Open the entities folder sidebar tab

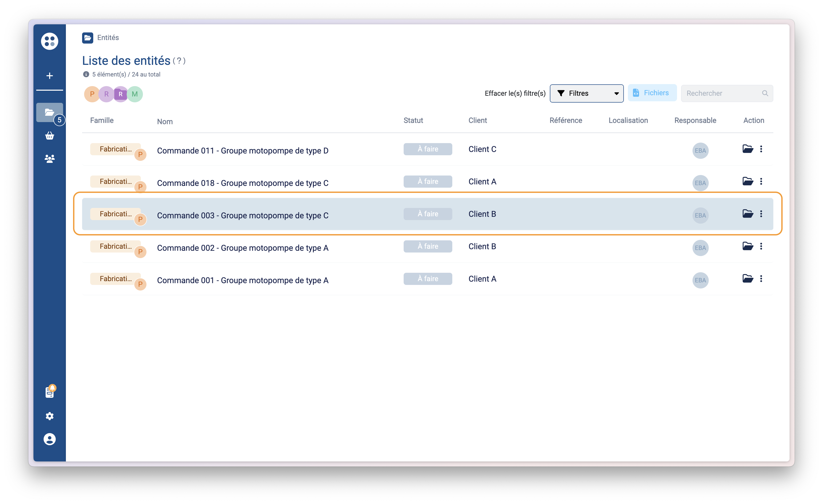point(49,112)
